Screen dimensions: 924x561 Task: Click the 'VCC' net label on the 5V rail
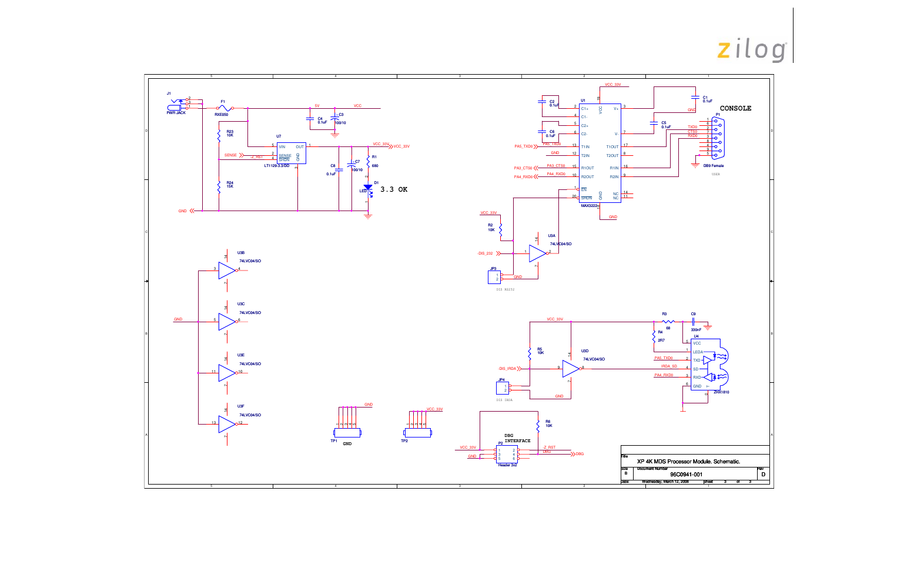pyautogui.click(x=357, y=106)
